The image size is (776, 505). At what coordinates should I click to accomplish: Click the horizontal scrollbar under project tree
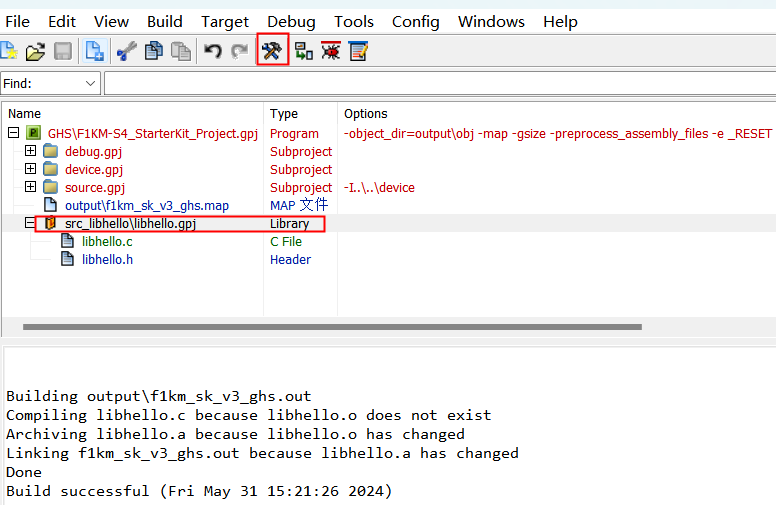point(330,327)
